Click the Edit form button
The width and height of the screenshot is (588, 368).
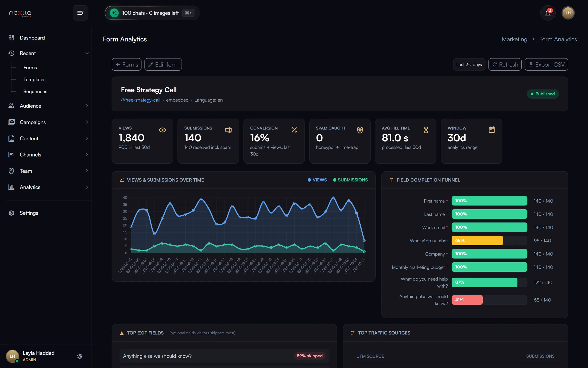[x=163, y=64]
